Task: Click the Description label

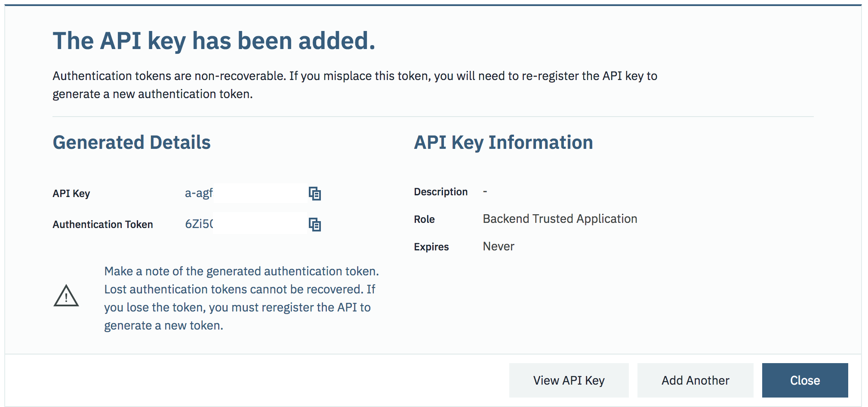Action: click(x=440, y=192)
